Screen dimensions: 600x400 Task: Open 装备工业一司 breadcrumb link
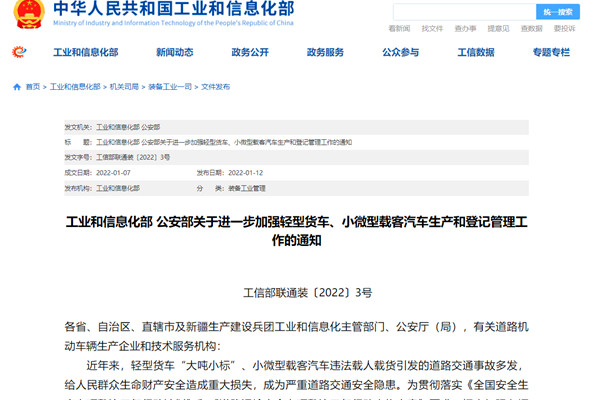pos(170,87)
